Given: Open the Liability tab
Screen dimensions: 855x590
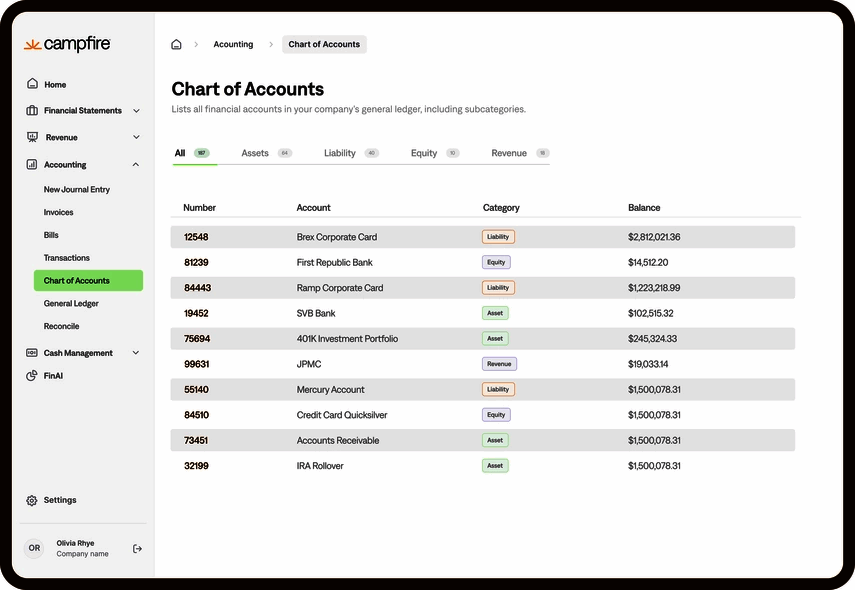Looking at the screenshot, I should point(339,153).
